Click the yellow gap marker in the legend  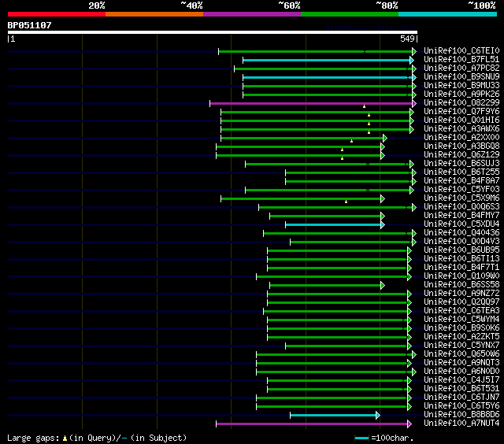click(65, 438)
